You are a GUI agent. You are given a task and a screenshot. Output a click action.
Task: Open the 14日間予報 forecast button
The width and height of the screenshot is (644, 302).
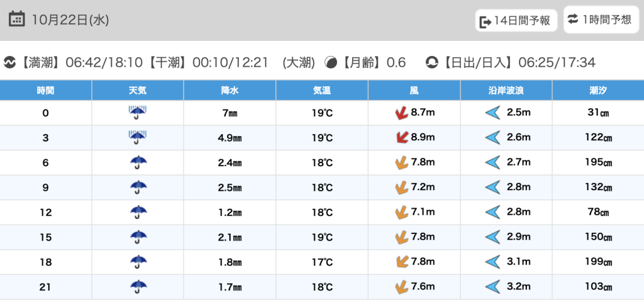(x=516, y=21)
